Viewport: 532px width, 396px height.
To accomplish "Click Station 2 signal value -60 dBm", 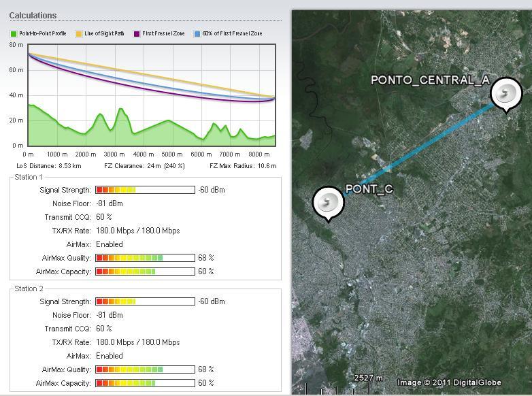I will pyautogui.click(x=212, y=301).
